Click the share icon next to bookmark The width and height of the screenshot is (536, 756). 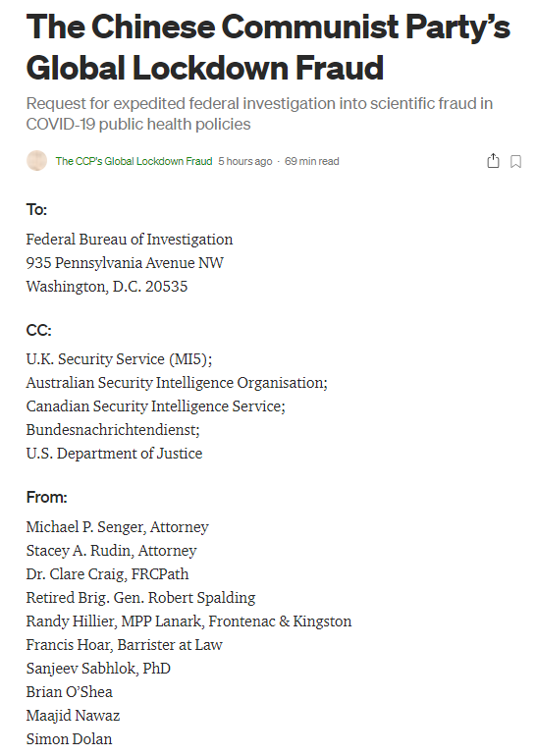[493, 161]
